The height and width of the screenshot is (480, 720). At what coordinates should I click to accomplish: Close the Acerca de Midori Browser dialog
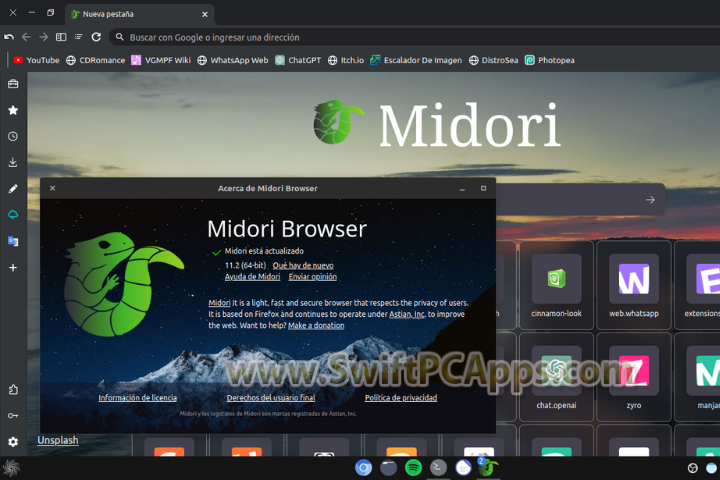52,188
